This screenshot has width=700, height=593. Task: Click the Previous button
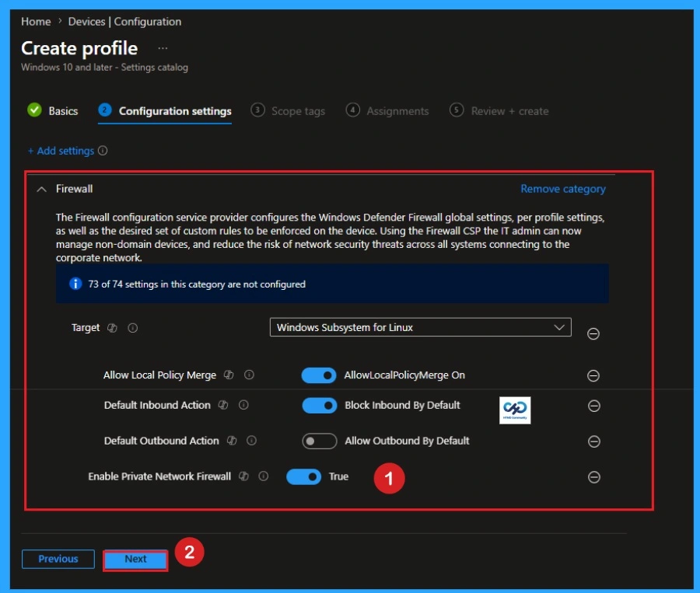(x=58, y=559)
